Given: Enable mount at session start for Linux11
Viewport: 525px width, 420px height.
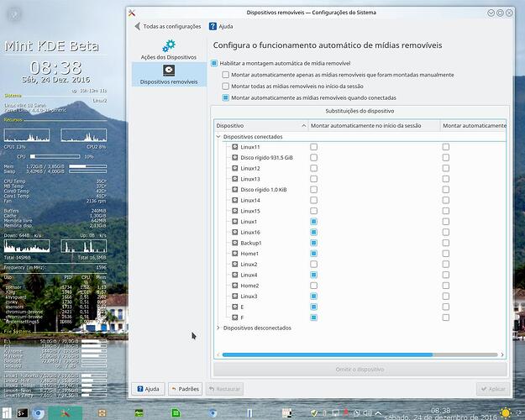Looking at the screenshot, I should [x=313, y=147].
